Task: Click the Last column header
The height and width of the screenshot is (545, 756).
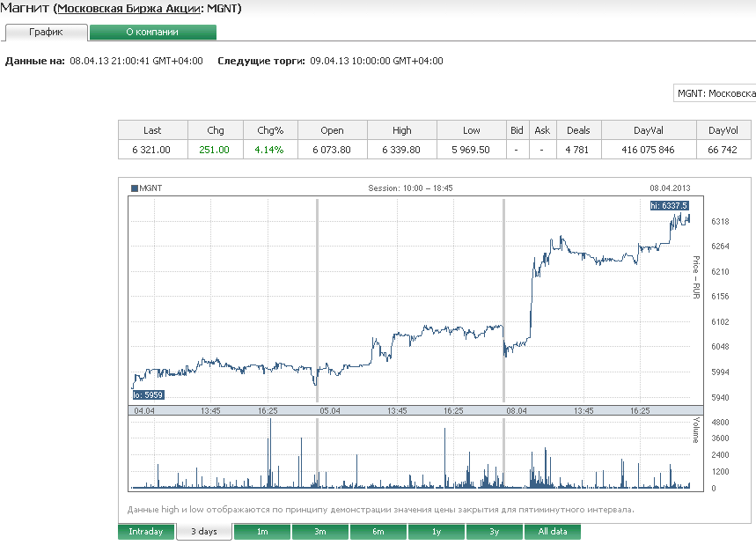Action: pos(152,130)
